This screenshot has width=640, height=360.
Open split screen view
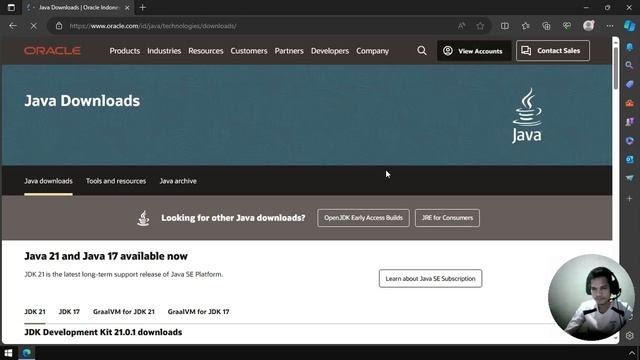505,26
